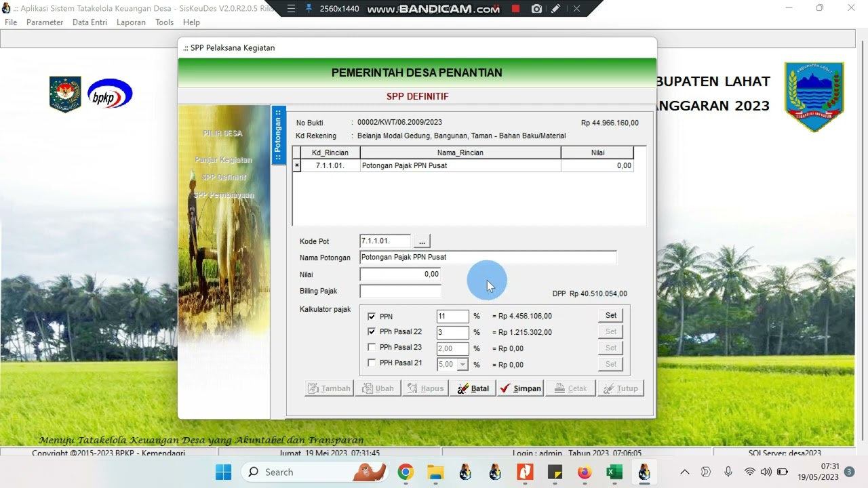Open the Wi-Fi network tray icon
868x488 pixels.
pos(749,472)
